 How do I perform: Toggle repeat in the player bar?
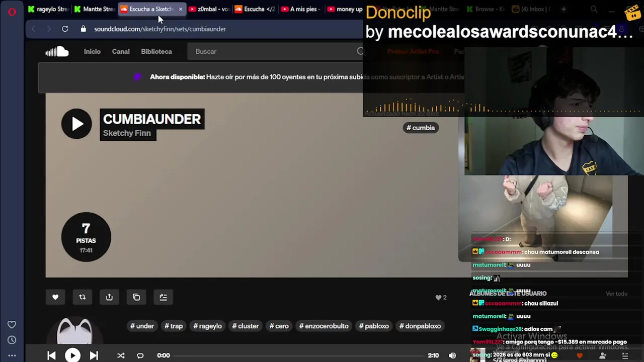(140, 355)
